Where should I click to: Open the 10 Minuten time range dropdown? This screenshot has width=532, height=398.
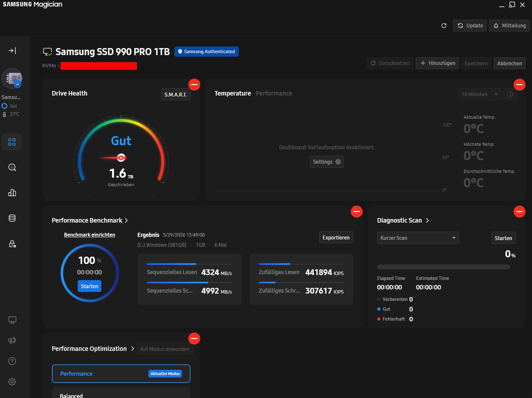point(479,94)
